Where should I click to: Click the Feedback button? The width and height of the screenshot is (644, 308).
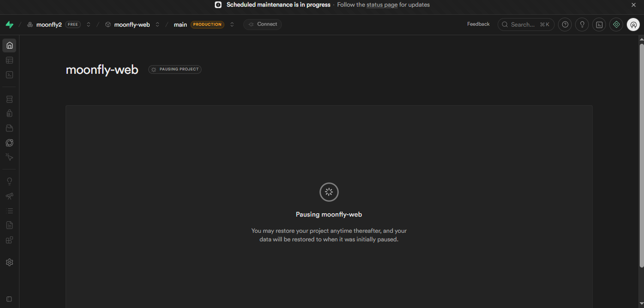[x=478, y=24]
